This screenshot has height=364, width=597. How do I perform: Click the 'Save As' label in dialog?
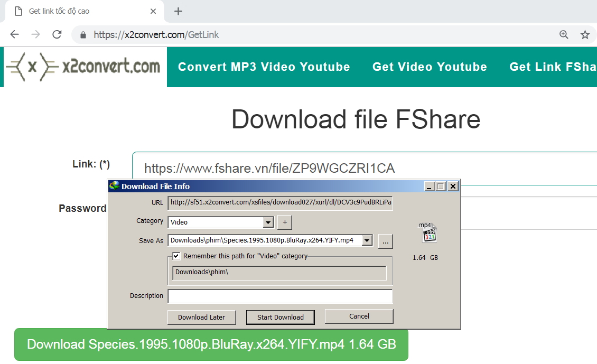point(151,240)
